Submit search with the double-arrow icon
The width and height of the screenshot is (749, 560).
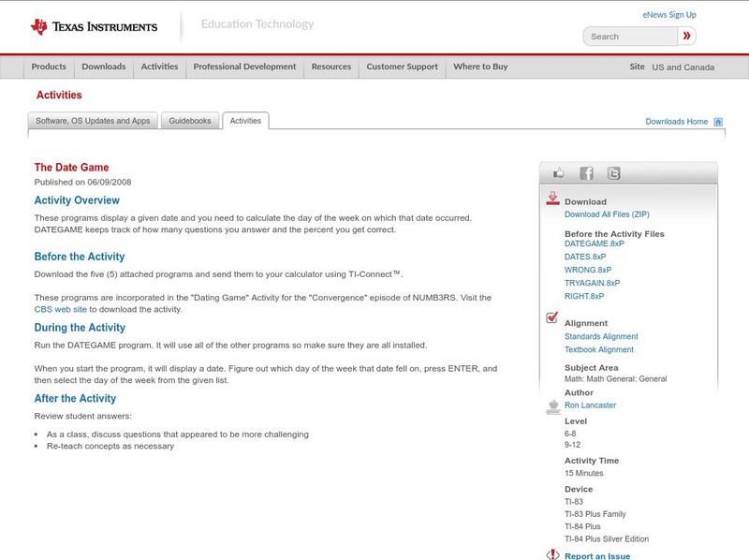(686, 35)
